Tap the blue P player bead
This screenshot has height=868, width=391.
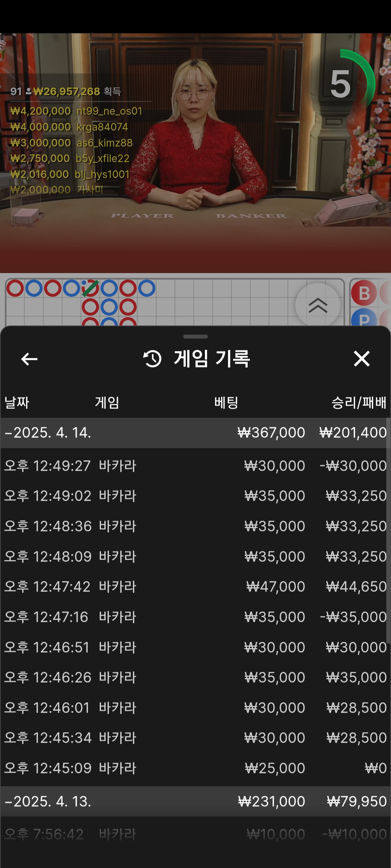coord(364,318)
